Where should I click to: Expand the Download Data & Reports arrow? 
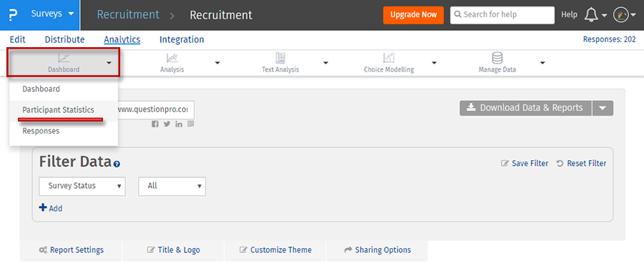(602, 108)
